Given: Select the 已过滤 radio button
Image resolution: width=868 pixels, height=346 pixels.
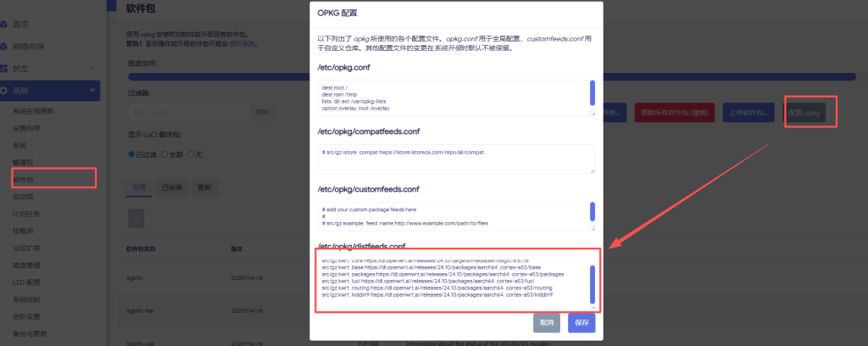Looking at the screenshot, I should 131,154.
